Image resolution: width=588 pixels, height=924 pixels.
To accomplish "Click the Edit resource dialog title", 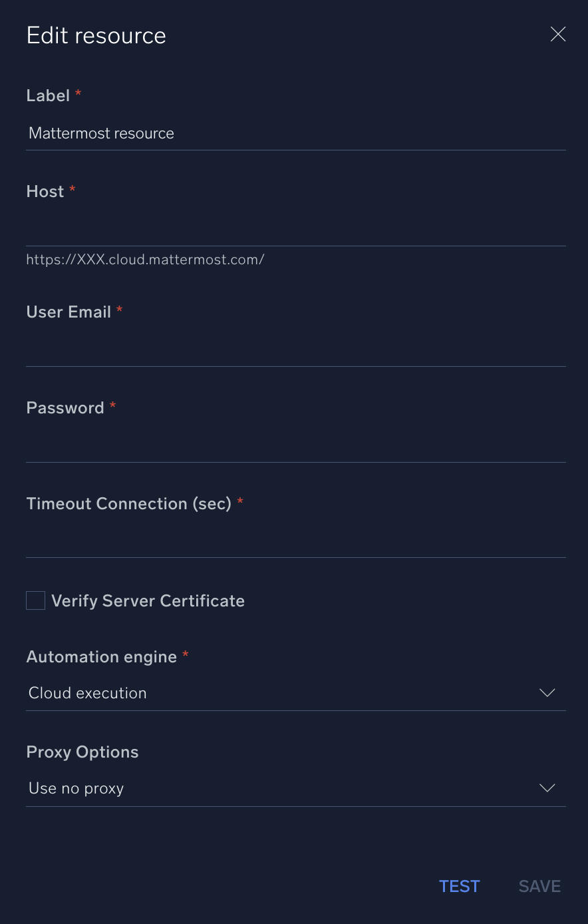I will pos(96,35).
